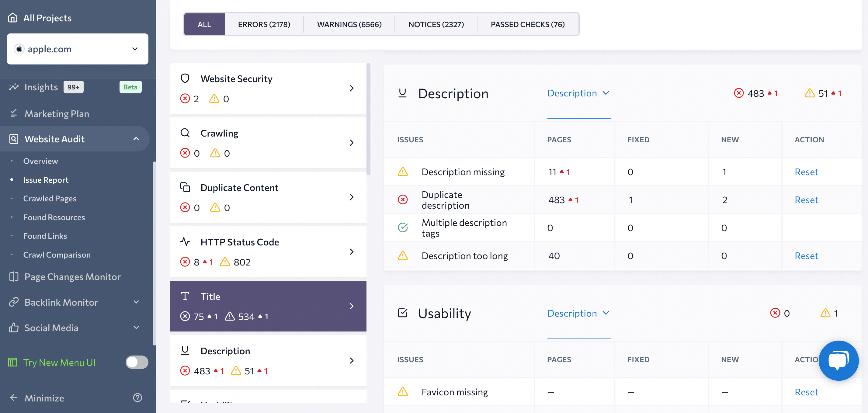Image resolution: width=868 pixels, height=413 pixels.
Task: Click the left sidebar scrollbar
Action: click(154, 253)
